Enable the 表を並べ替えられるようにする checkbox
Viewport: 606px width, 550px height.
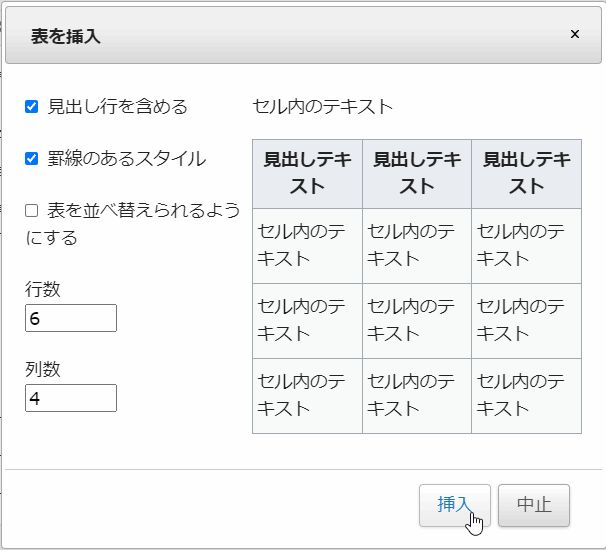(32, 210)
